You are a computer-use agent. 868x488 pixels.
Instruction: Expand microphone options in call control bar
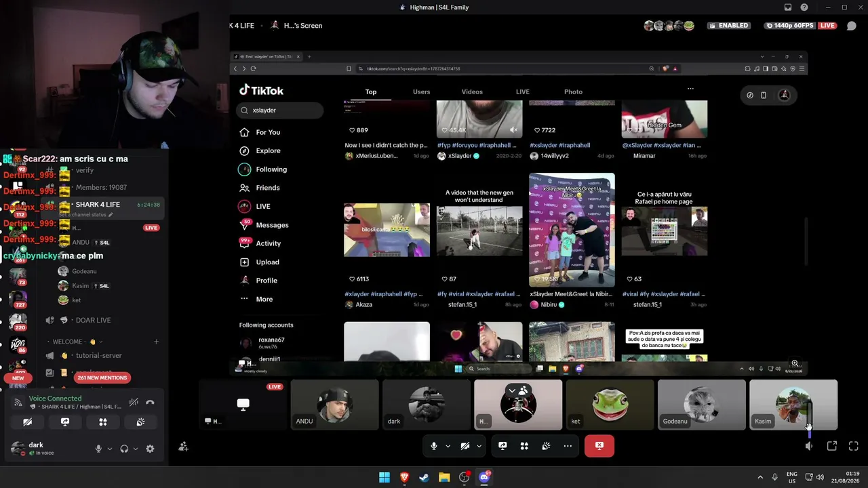coord(448,446)
